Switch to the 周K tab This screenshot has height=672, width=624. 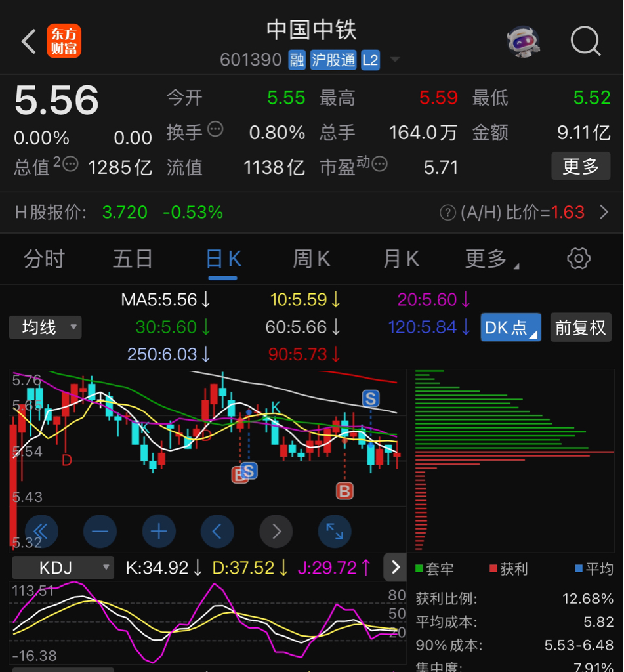pyautogui.click(x=312, y=259)
